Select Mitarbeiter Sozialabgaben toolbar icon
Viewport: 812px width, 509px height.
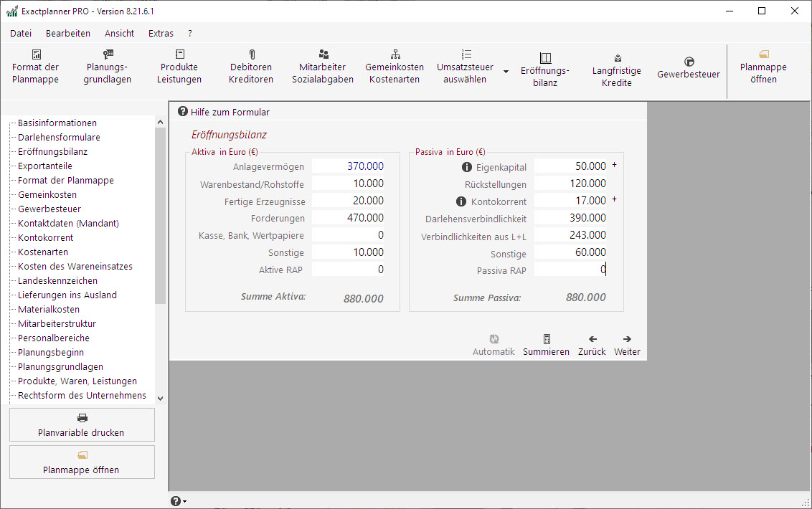323,54
